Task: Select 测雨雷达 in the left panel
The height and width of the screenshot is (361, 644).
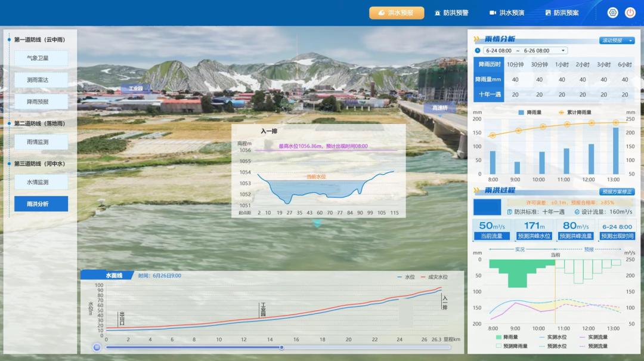Action: [41, 80]
